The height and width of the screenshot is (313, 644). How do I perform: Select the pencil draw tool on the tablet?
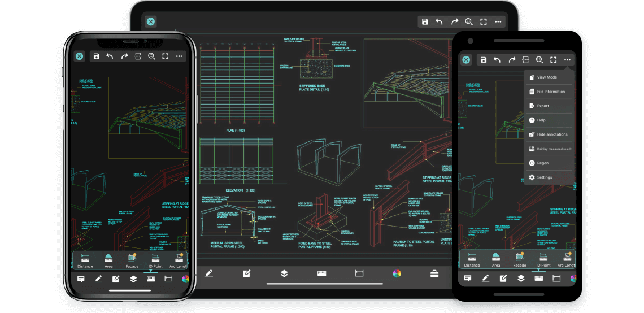pos(209,273)
